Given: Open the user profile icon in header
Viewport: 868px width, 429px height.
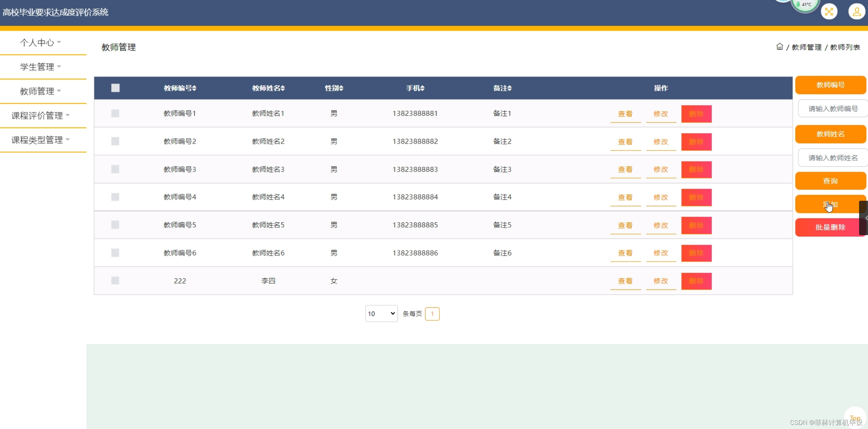Looking at the screenshot, I should pos(856,12).
